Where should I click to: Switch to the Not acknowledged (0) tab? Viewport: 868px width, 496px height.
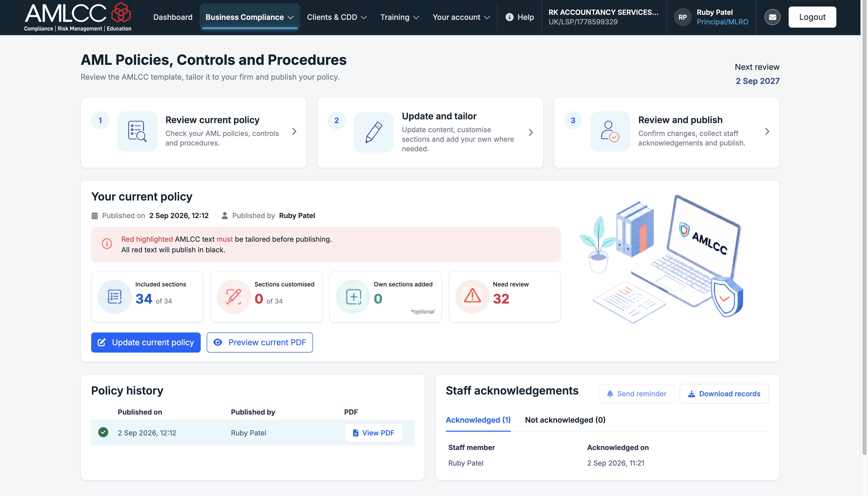565,420
